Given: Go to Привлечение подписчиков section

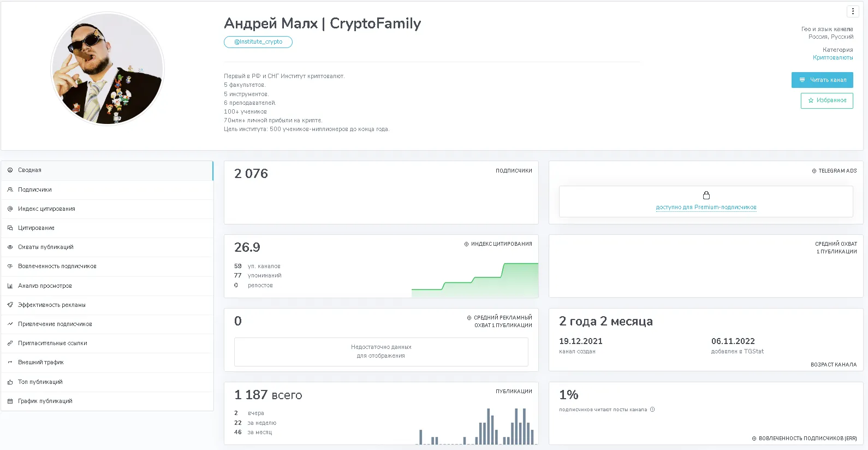Looking at the screenshot, I should click(x=107, y=324).
